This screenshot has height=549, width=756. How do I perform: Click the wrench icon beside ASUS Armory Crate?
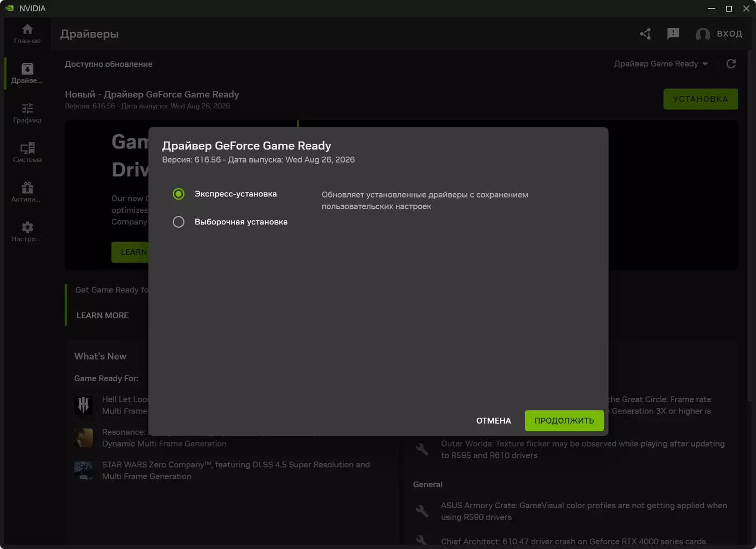pyautogui.click(x=422, y=511)
